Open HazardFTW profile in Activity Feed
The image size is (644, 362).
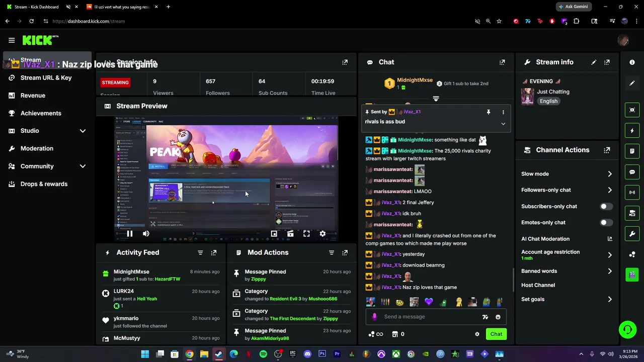point(168,279)
